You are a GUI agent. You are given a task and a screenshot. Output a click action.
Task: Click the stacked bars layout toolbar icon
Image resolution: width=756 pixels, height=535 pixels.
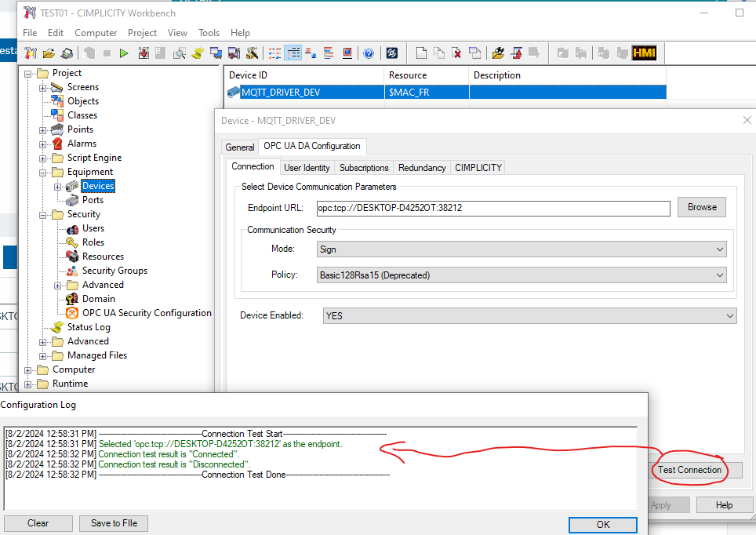[x=329, y=53]
